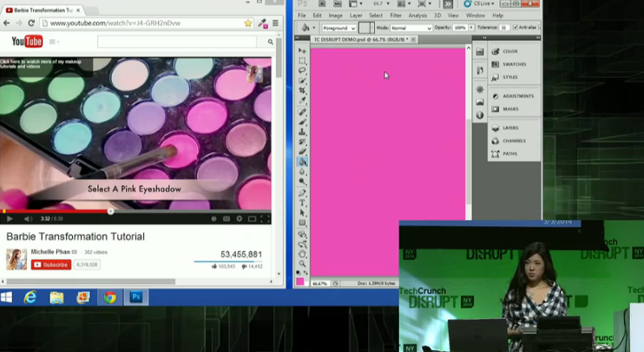The height and width of the screenshot is (352, 644).
Task: Select the Type tool
Action: [302, 203]
